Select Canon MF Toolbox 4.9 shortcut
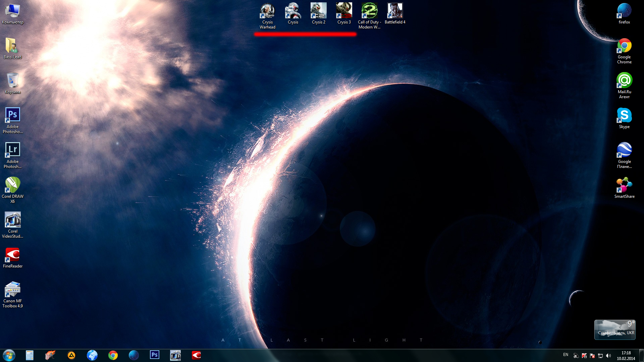Viewport: 644px width, 362px height. [12, 295]
